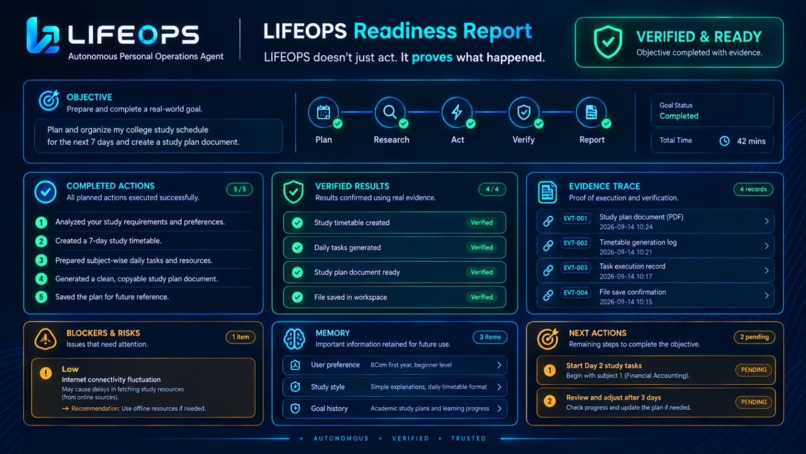This screenshot has width=806, height=454.
Task: Click the 1 item blockers badge
Action: [x=240, y=337]
